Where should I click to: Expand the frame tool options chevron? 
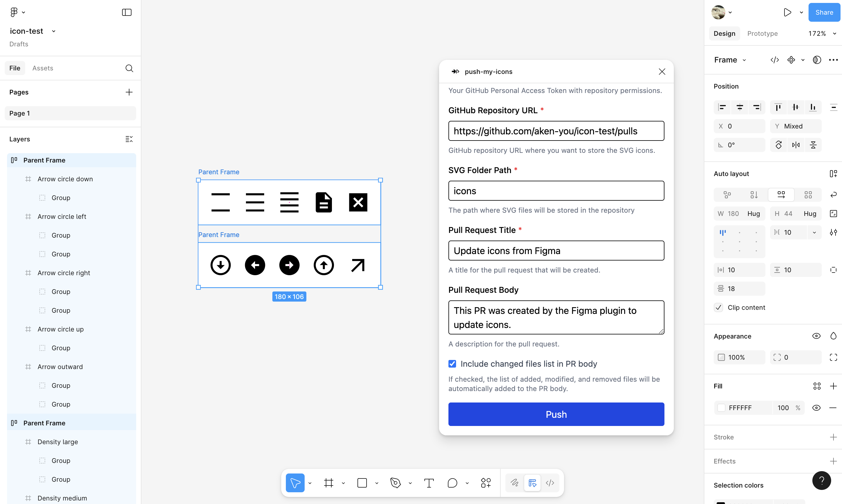pyautogui.click(x=343, y=483)
